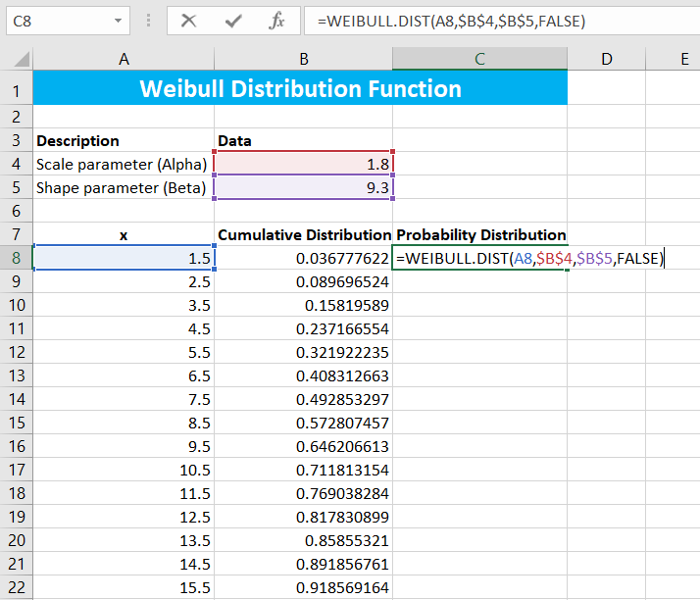The image size is (700, 600).
Task: Click the name box resize dots handle
Action: point(148,20)
